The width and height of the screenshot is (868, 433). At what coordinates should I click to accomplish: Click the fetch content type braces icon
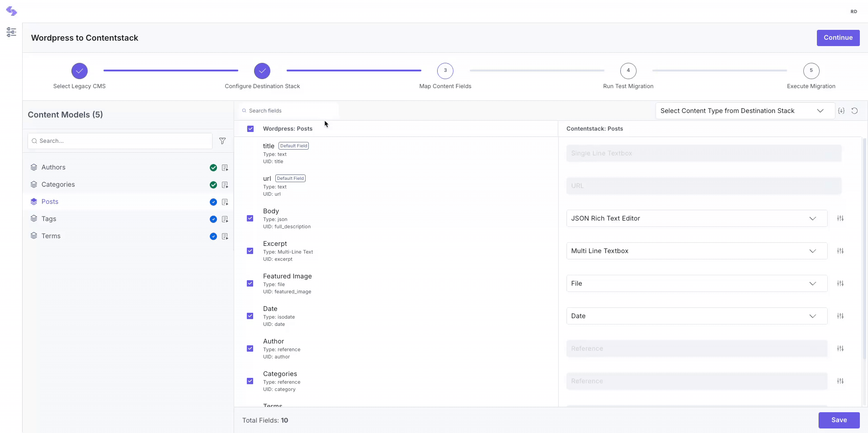coord(841,111)
